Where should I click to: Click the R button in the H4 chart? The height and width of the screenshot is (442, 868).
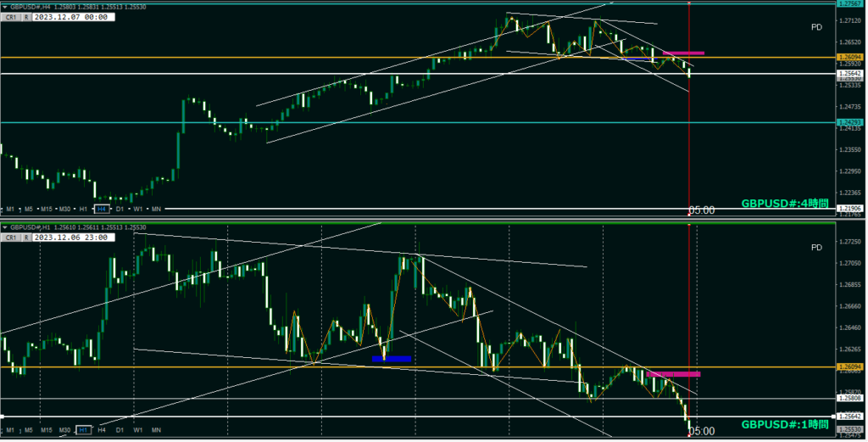tap(26, 17)
